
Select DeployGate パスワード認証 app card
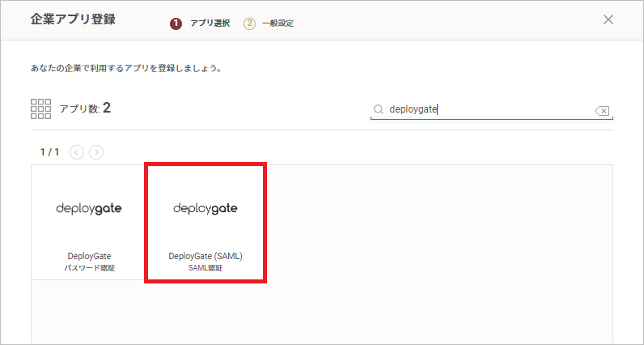coord(89,223)
